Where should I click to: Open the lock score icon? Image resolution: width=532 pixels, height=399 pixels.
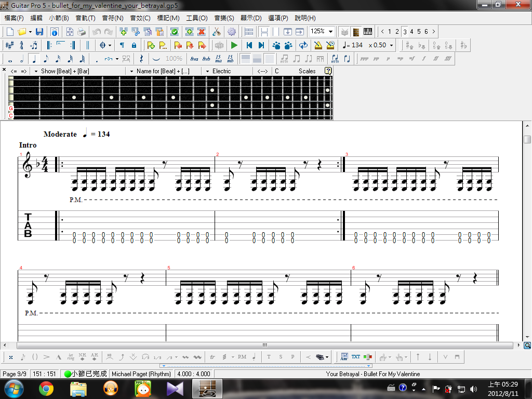click(x=134, y=45)
